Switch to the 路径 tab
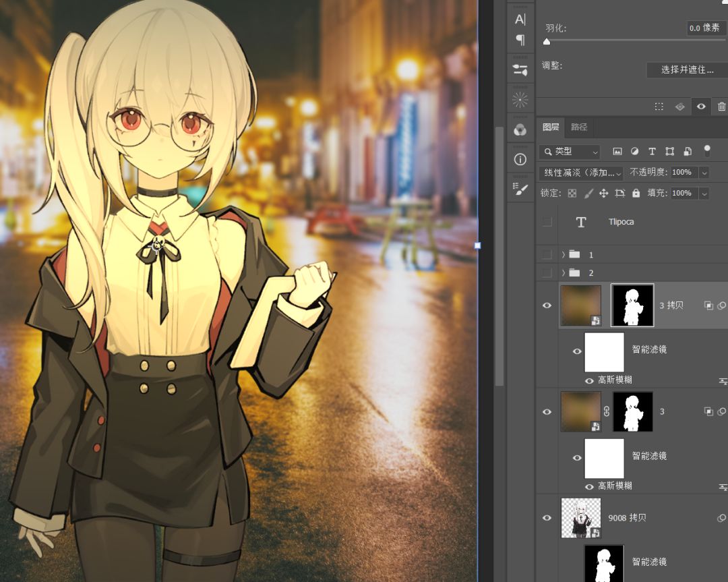Screen dimensions: 728x582 pyautogui.click(x=579, y=127)
